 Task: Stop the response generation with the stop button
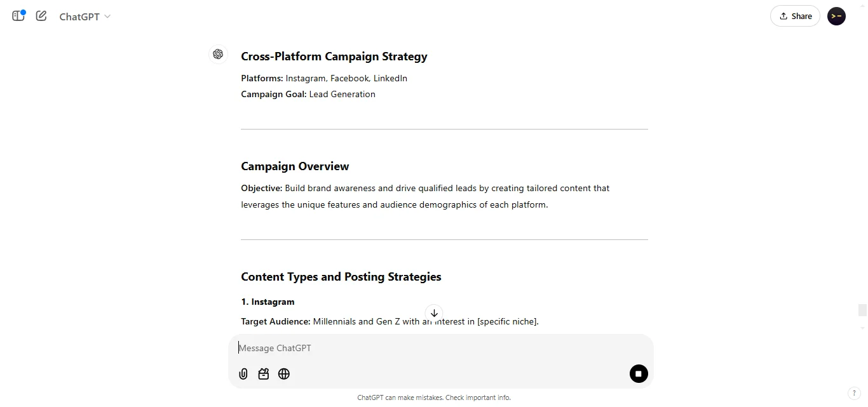click(639, 374)
